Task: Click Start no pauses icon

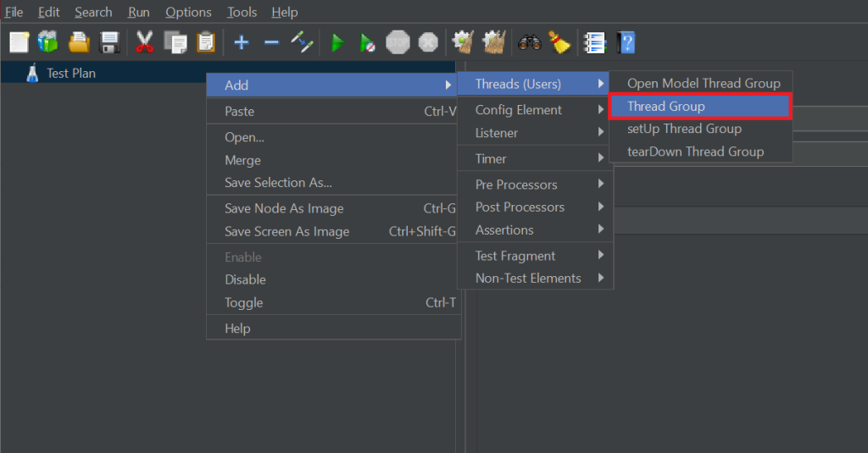Action: 367,42
